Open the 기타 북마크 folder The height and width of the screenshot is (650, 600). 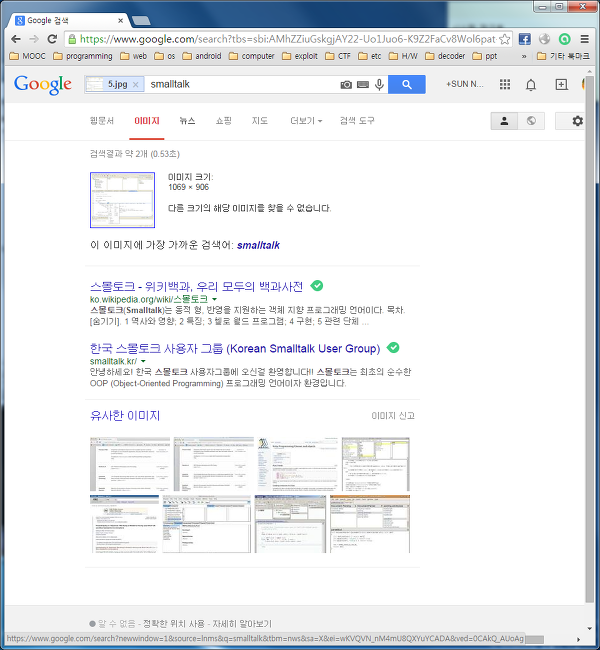pyautogui.click(x=563, y=56)
